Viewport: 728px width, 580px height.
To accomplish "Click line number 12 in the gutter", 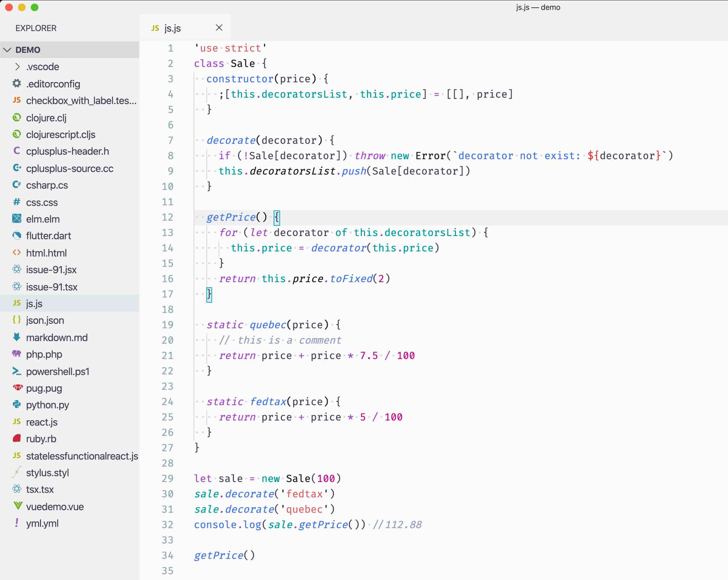I will [x=168, y=217].
